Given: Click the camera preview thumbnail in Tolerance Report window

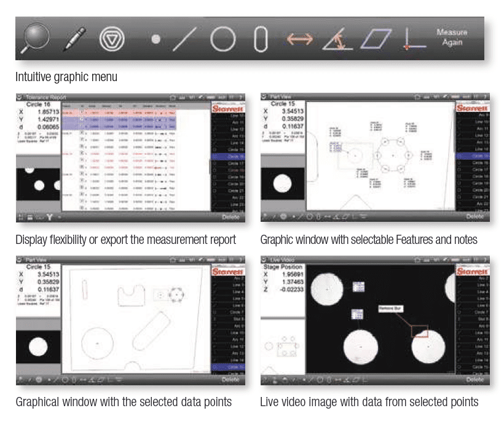Looking at the screenshot, I should 38,184.
